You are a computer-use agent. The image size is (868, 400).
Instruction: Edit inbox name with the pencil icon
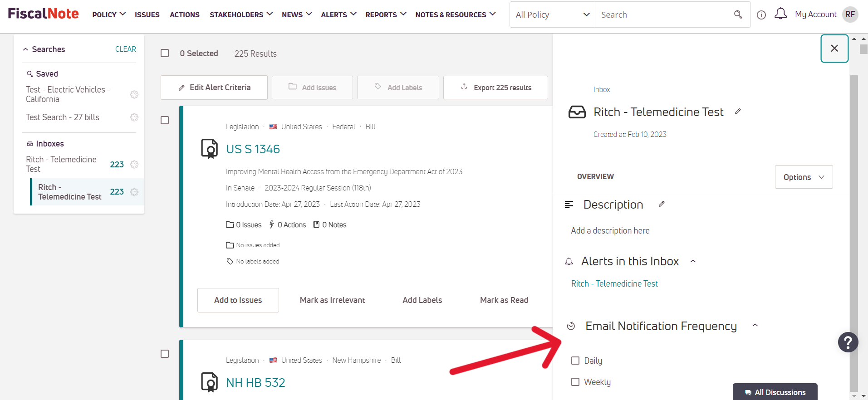tap(738, 112)
